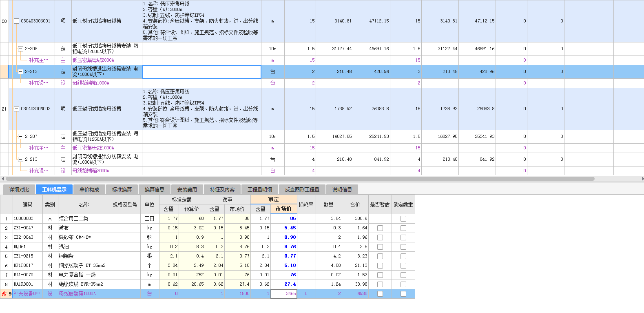644x313 pixels.
Task: Click the empty feature edit box on row 2-213
Action: point(201,72)
